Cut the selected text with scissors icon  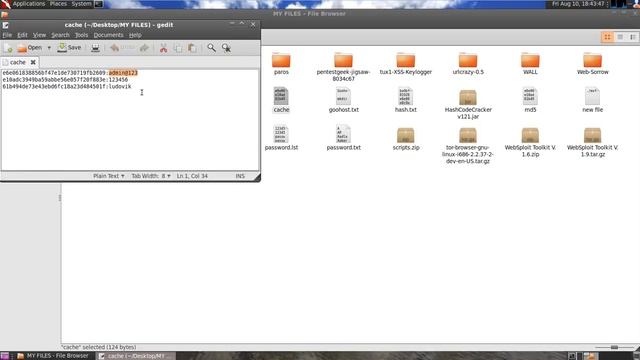164,48
